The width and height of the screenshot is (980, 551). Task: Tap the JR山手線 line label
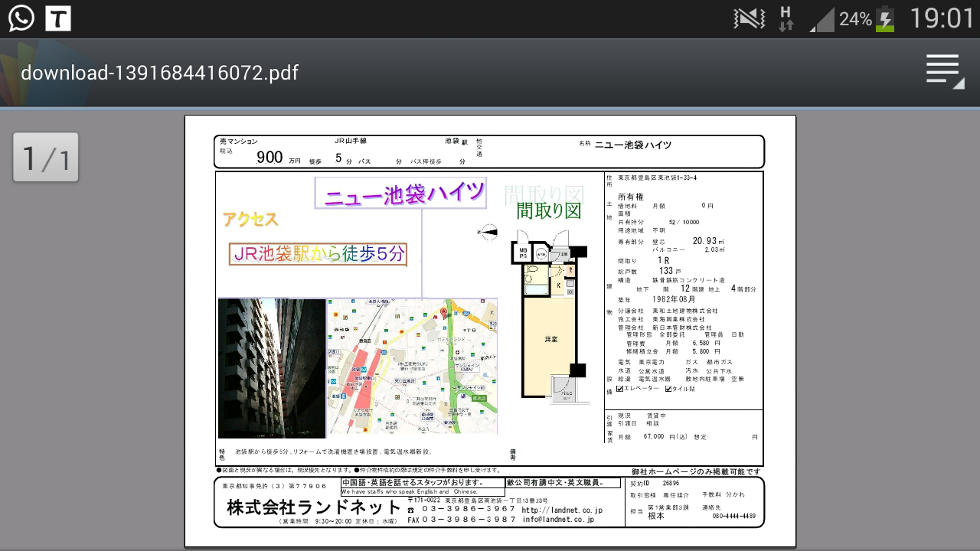[x=351, y=142]
